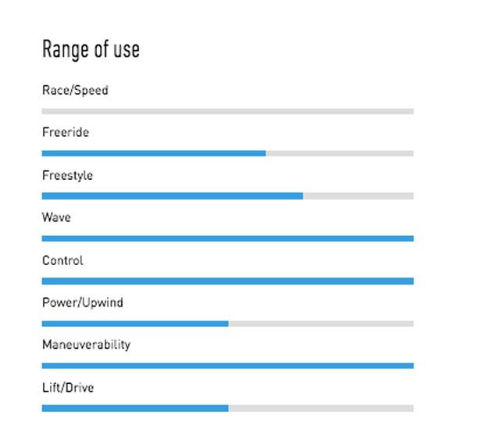This screenshot has width=500, height=448.
Task: Click the gray remainder of Freeride bar
Action: (340, 153)
